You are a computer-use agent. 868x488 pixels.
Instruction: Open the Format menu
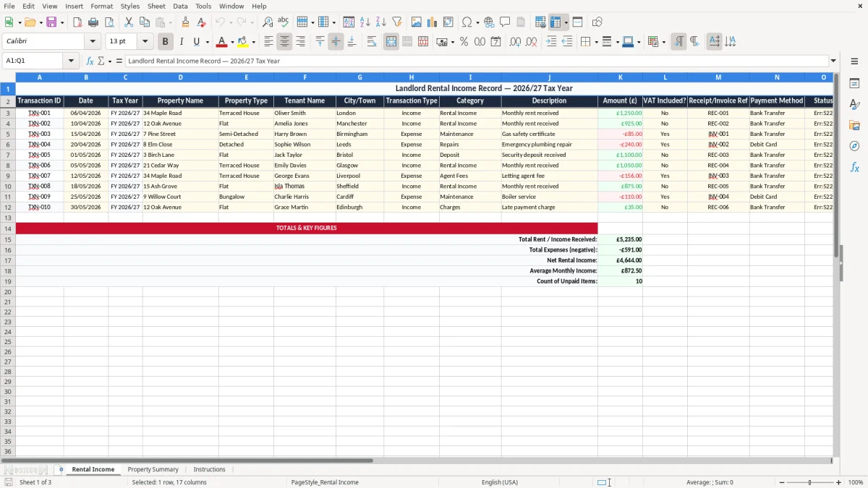101,6
